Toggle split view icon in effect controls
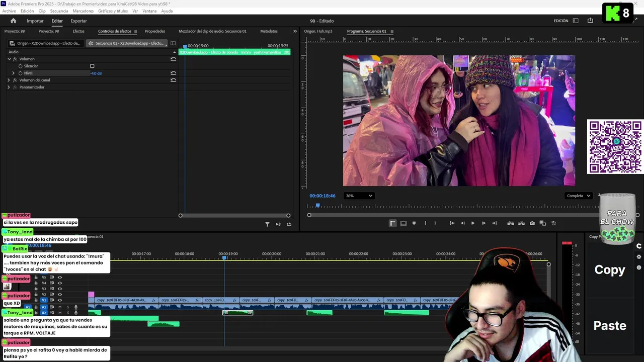644x362 pixels. pos(173,43)
